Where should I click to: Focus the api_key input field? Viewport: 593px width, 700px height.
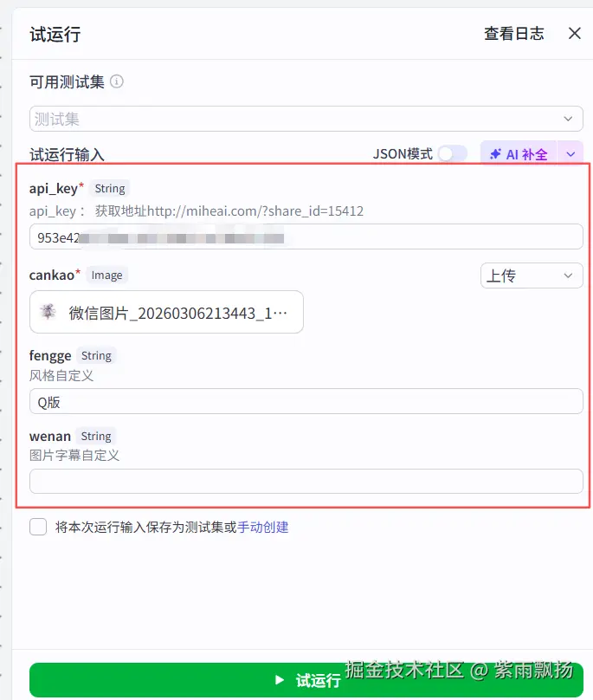306,237
